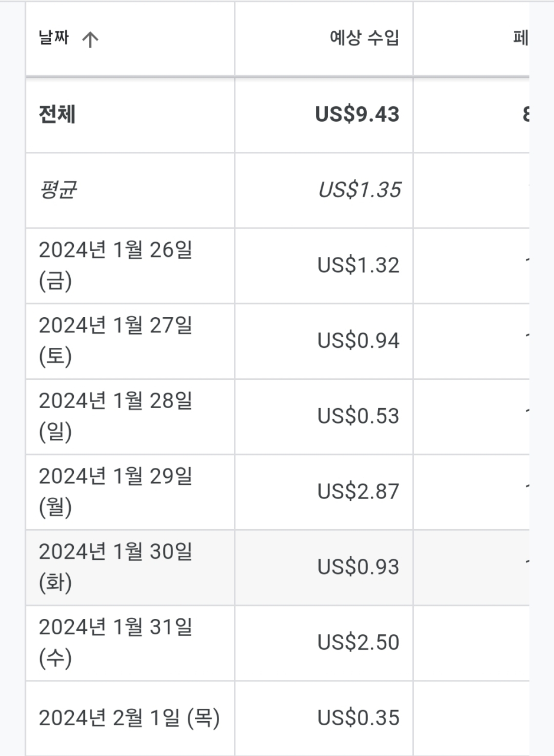Viewport: 554px width, 756px height.
Task: Sort by the 날짜 column header
Action: pyautogui.click(x=54, y=40)
